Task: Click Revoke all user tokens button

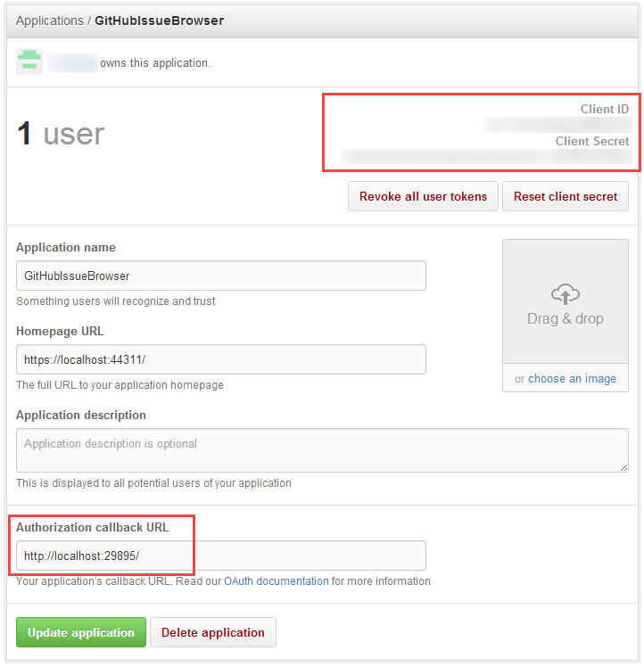Action: point(423,196)
